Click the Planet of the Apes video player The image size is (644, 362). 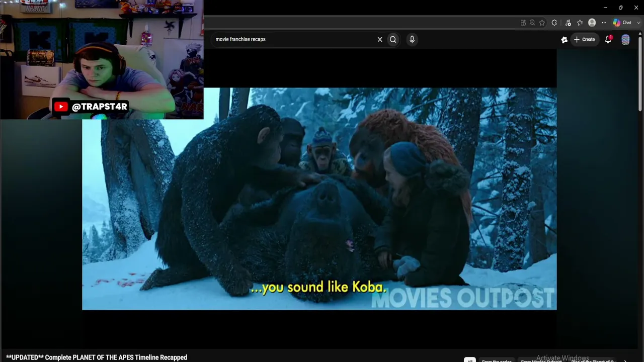[319, 199]
